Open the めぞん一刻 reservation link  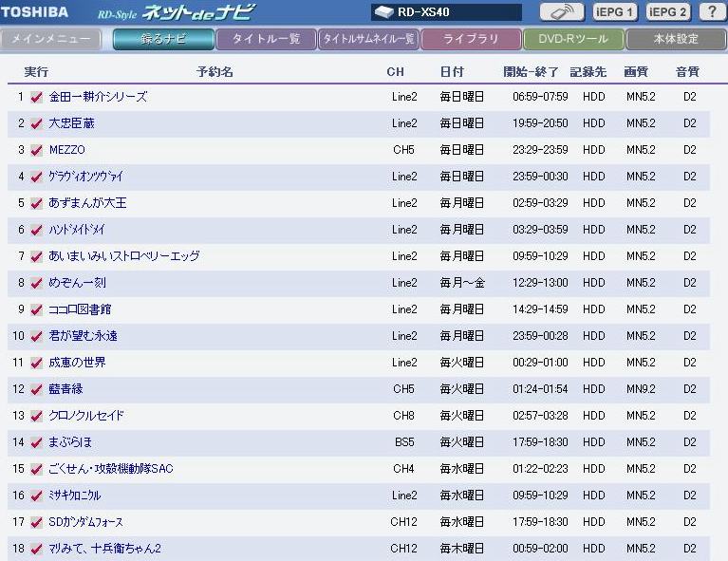77,282
